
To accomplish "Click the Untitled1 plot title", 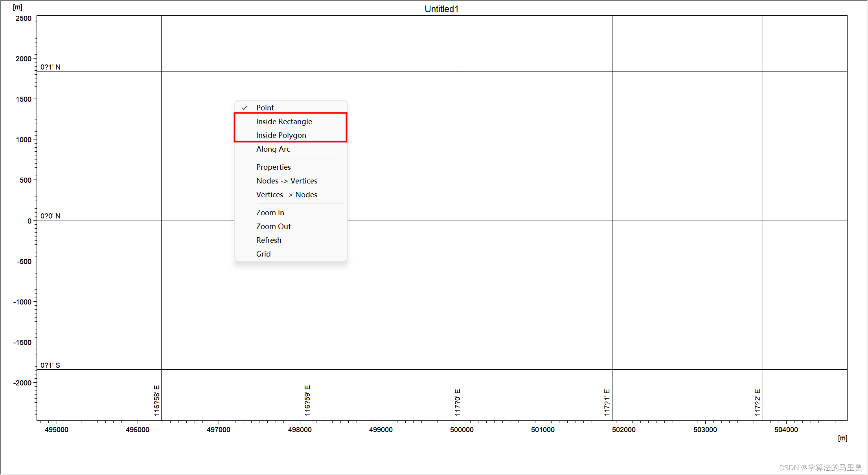I will click(441, 9).
